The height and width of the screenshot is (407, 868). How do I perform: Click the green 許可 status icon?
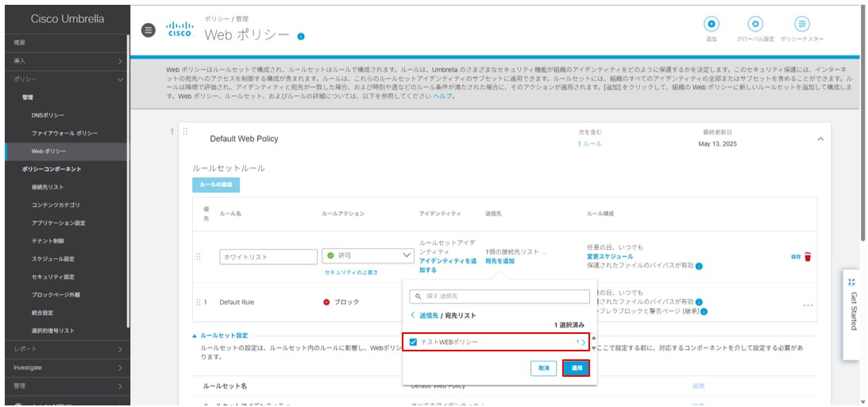pos(330,256)
